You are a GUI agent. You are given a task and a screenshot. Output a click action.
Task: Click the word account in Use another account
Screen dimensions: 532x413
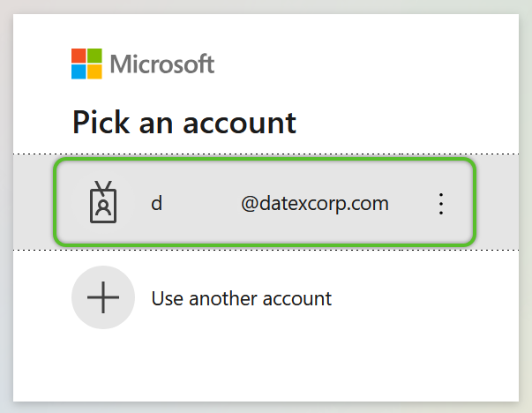[296, 299]
